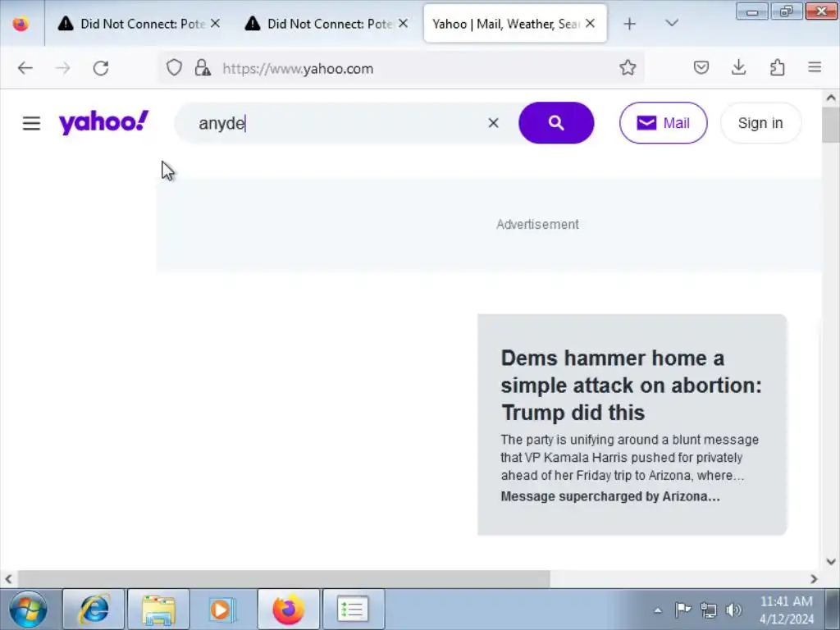Open Windows Explorer folder in taskbar
The width and height of the screenshot is (840, 630).
[158, 609]
